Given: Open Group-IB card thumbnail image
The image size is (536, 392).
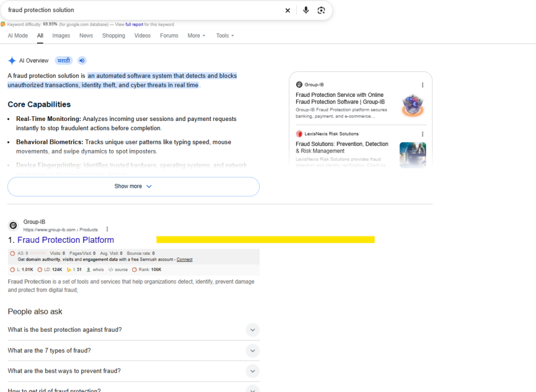Looking at the screenshot, I should coord(413,106).
